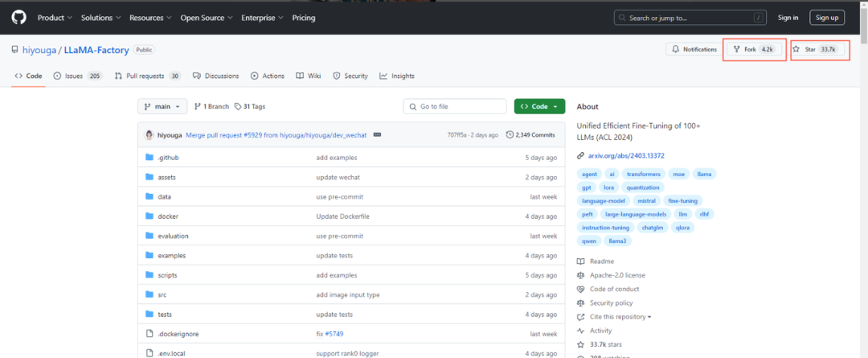Open the Merge pull request #5929 commit message
This screenshot has width=868, height=358.
coord(276,134)
